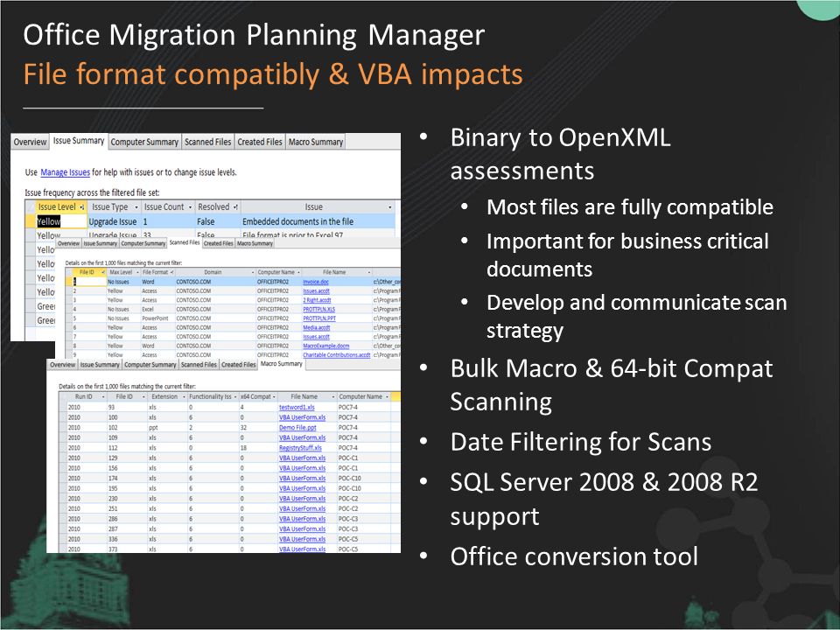
Task: Open the Overview tab in the bottom Macro Summary panel
Action: [62, 365]
